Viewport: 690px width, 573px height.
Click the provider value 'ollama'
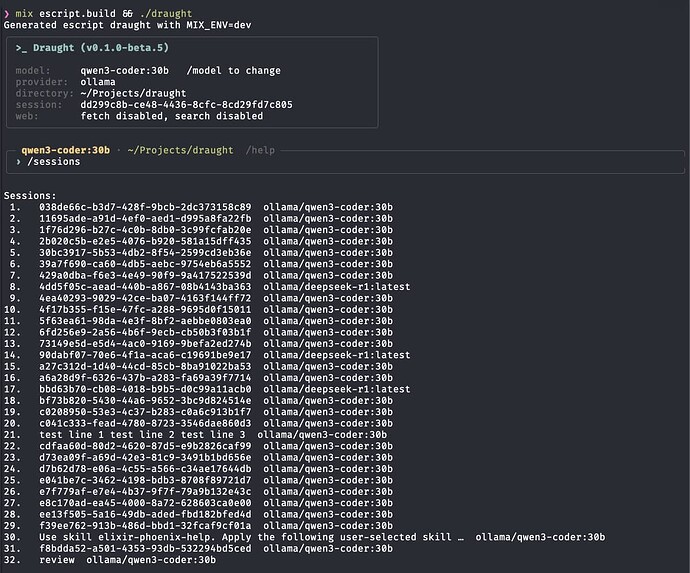coord(98,82)
